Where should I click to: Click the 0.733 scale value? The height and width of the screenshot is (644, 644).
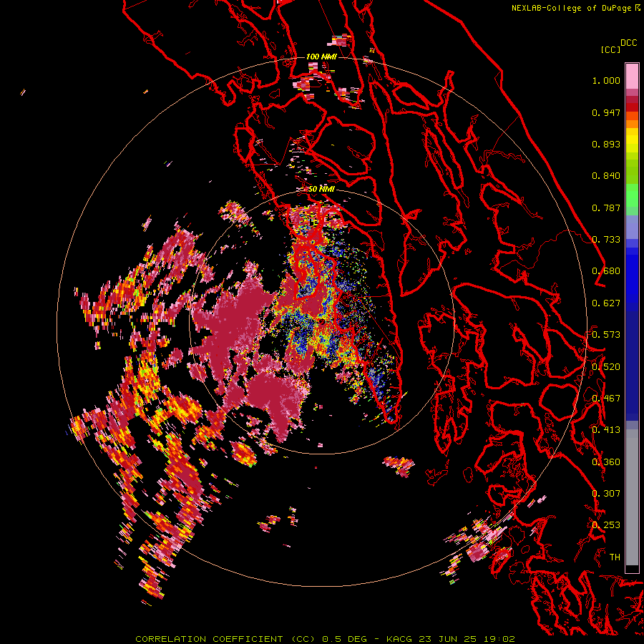pyautogui.click(x=606, y=240)
